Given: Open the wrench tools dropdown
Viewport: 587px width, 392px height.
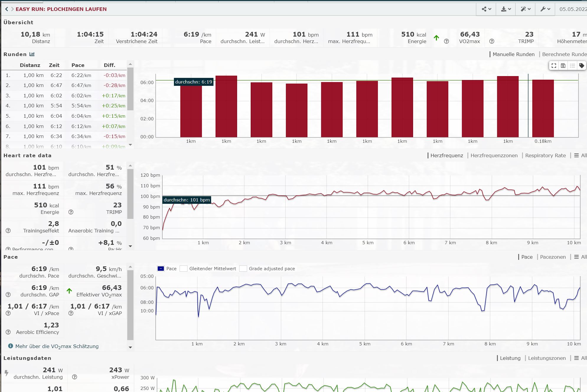Looking at the screenshot, I should 545,9.
